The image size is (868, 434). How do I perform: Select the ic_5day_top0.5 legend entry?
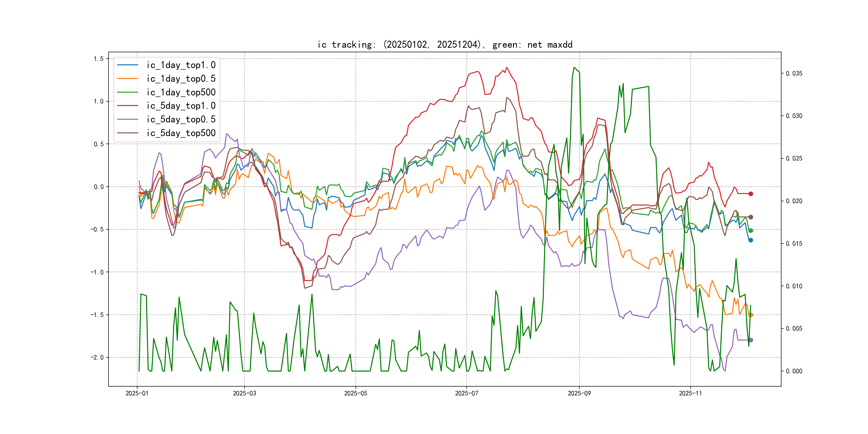[181, 119]
